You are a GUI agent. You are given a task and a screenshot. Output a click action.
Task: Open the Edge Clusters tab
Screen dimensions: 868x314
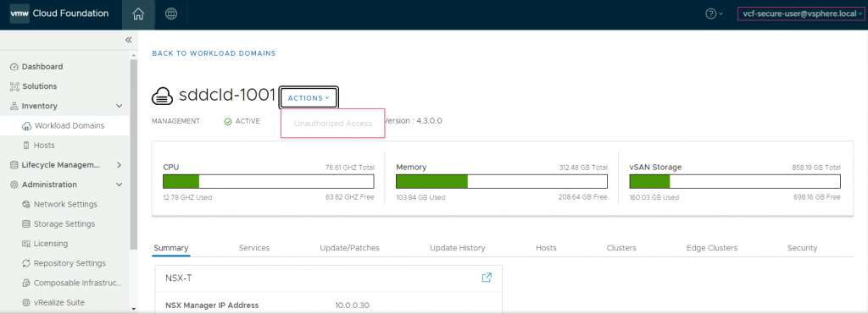712,248
